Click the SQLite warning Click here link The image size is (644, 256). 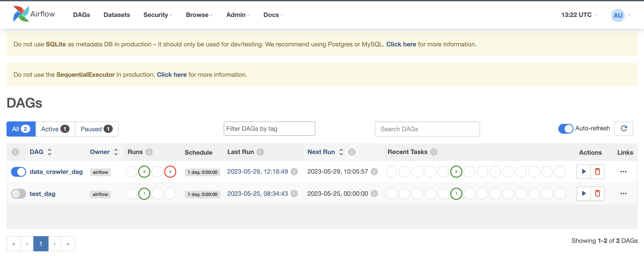point(401,44)
